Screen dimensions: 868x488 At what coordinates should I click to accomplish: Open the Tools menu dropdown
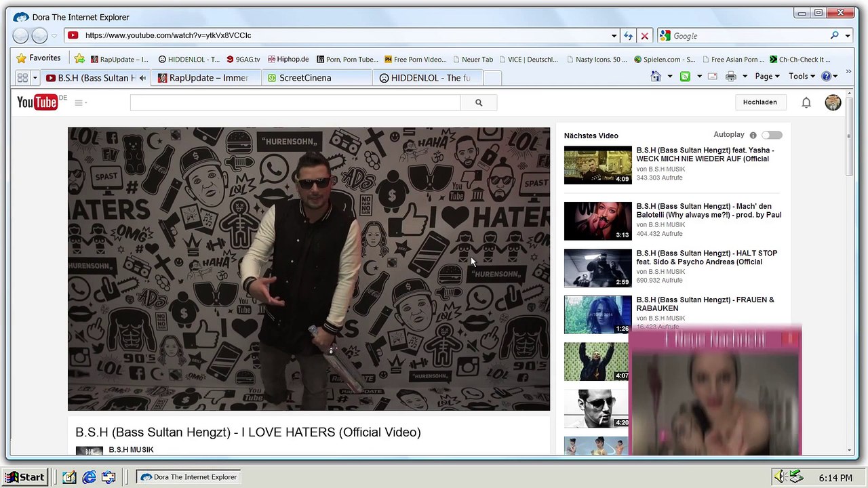click(802, 77)
